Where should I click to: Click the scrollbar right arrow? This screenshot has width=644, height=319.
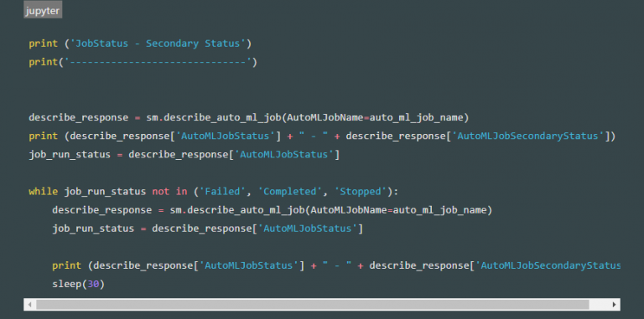click(x=614, y=305)
